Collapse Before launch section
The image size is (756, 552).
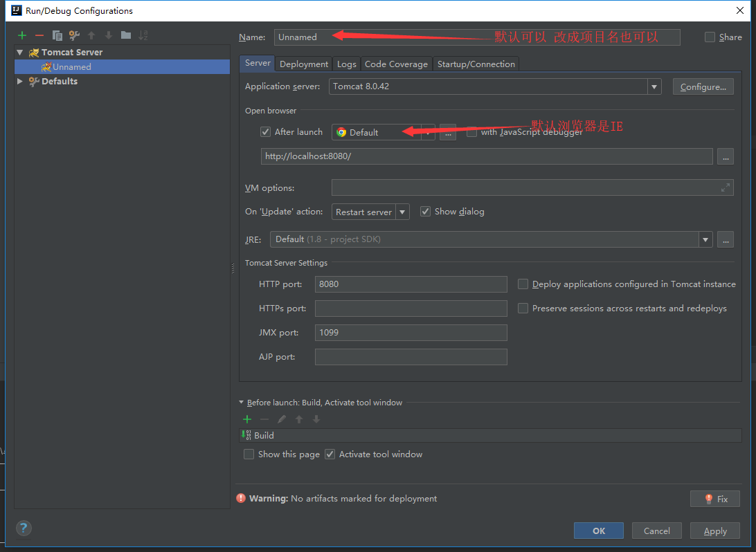pos(242,402)
